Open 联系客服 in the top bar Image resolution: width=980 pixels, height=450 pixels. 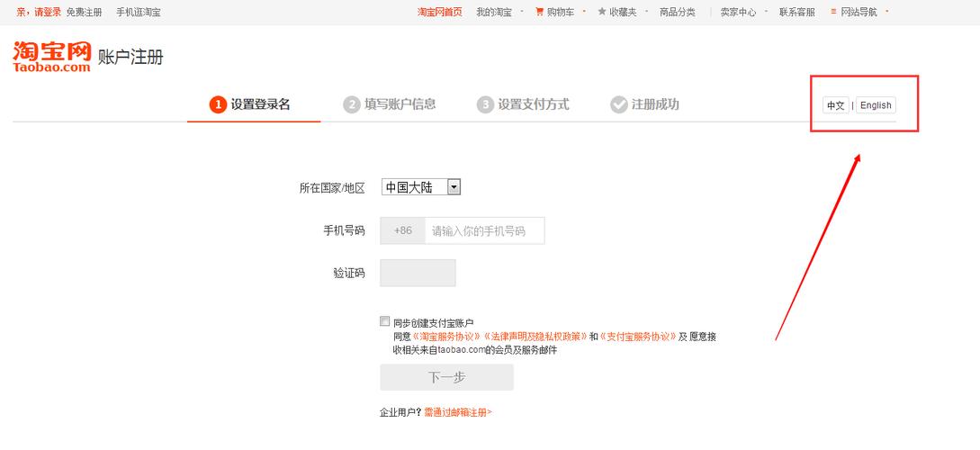(797, 12)
